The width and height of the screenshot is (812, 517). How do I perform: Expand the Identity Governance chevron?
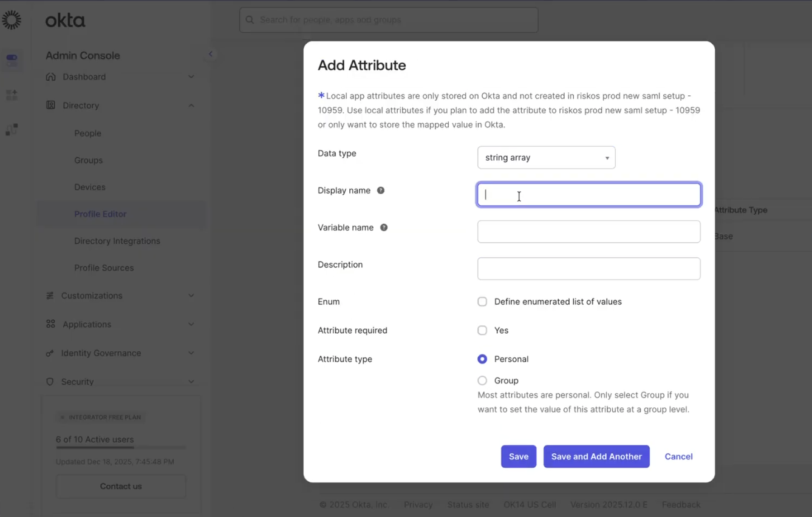pos(191,353)
